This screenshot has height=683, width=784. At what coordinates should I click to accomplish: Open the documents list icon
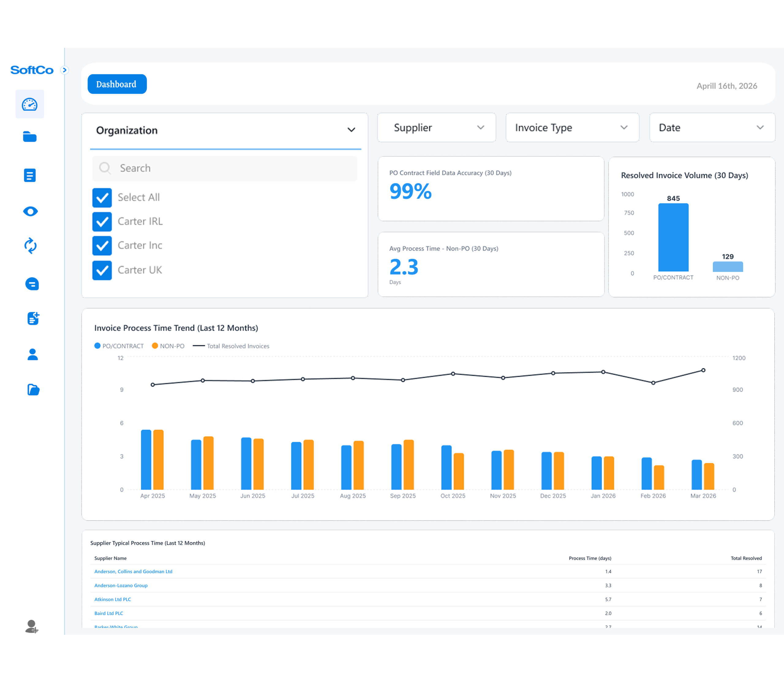tap(30, 175)
